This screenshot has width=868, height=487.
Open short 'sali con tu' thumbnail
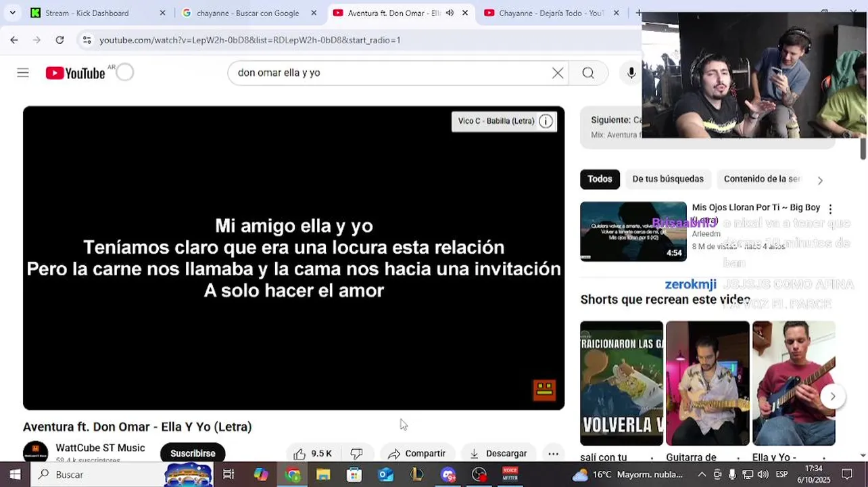(x=621, y=383)
